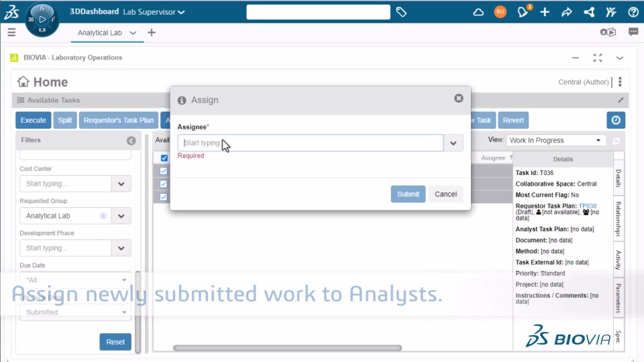
Task: Click the Home house icon
Action: 23,82
